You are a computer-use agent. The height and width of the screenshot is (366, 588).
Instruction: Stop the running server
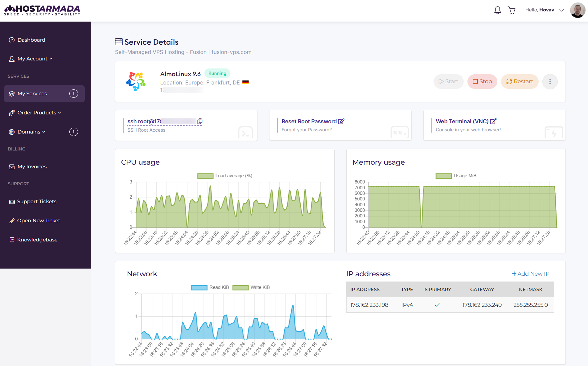[x=482, y=81]
